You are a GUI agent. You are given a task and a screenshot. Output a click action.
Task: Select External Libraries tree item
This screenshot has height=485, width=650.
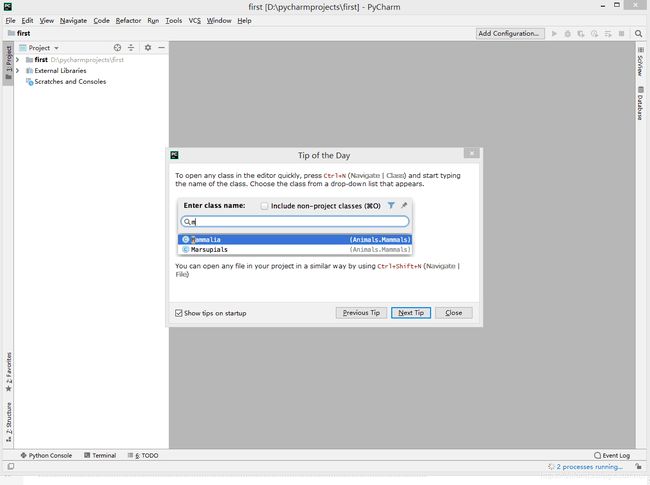click(61, 71)
